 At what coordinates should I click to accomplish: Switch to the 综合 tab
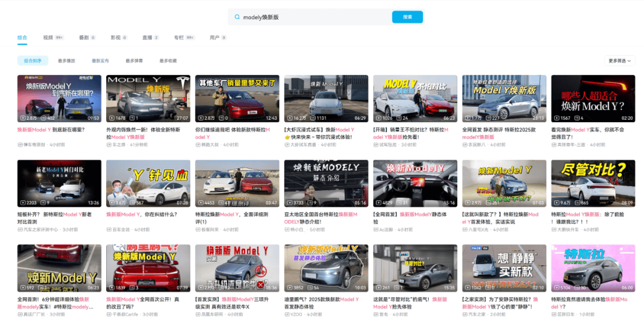click(22, 38)
